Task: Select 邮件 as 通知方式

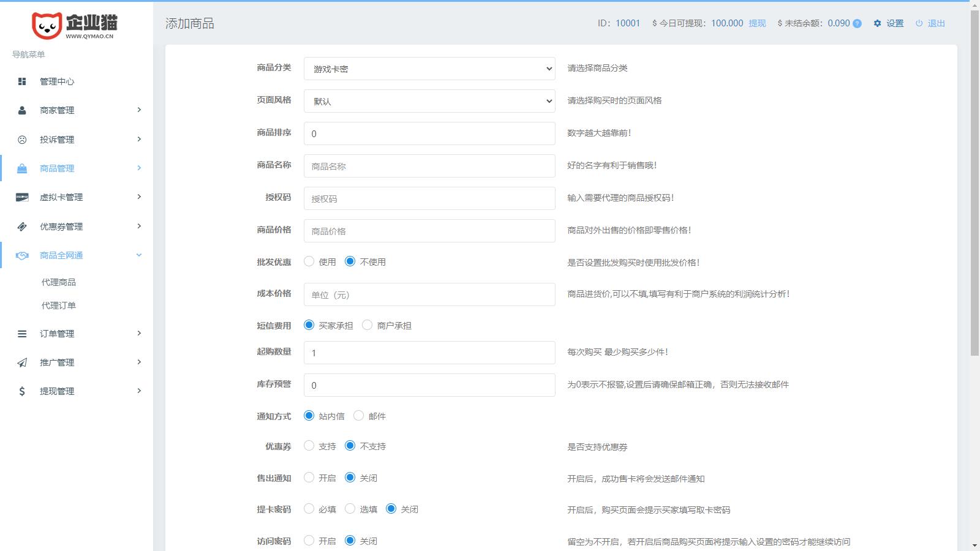Action: tap(359, 416)
